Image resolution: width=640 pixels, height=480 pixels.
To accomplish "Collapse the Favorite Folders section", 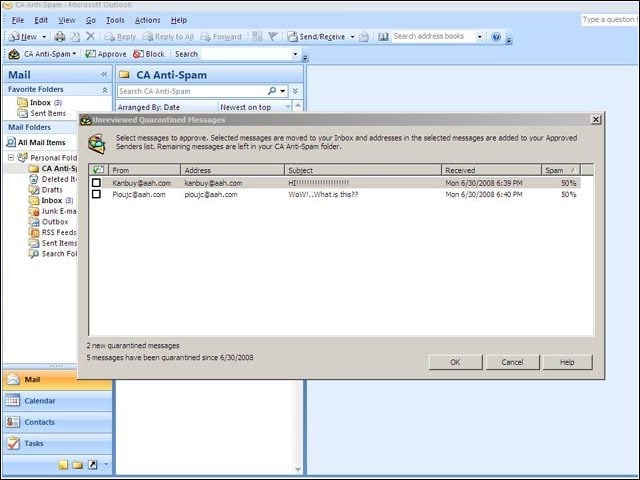I will [x=104, y=89].
